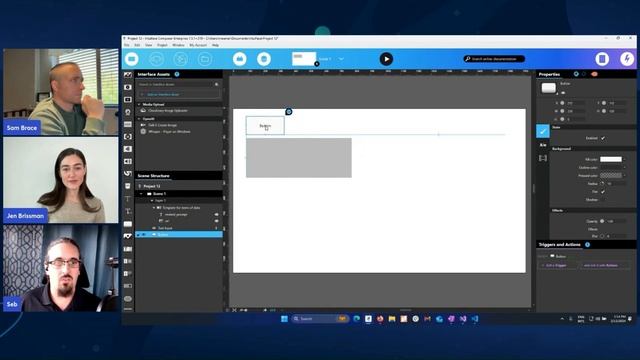Screen dimensions: 640x360
Task: Click the share icon in the blue toolbar
Action: click(181, 59)
